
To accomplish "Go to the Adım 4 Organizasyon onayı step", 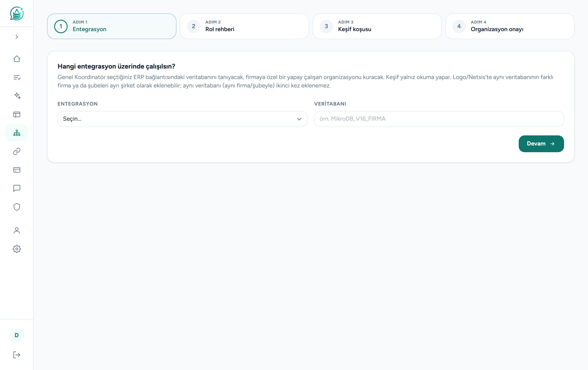I will (510, 26).
